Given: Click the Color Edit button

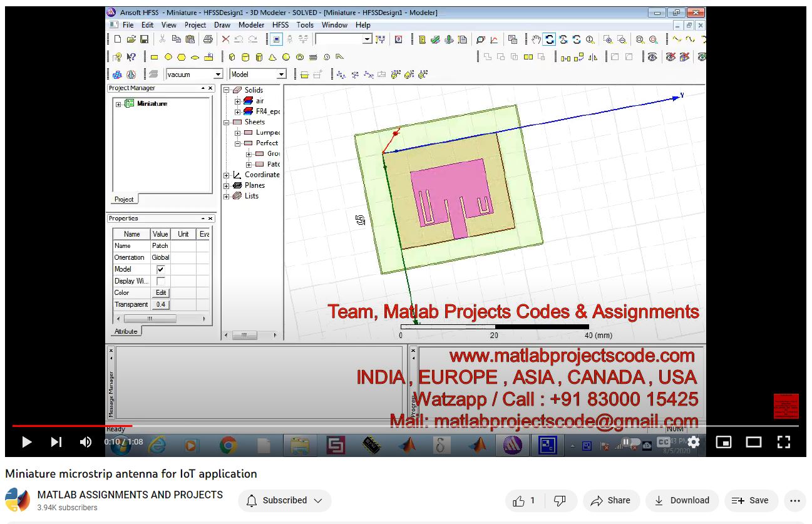Looking at the screenshot, I should pyautogui.click(x=161, y=293).
